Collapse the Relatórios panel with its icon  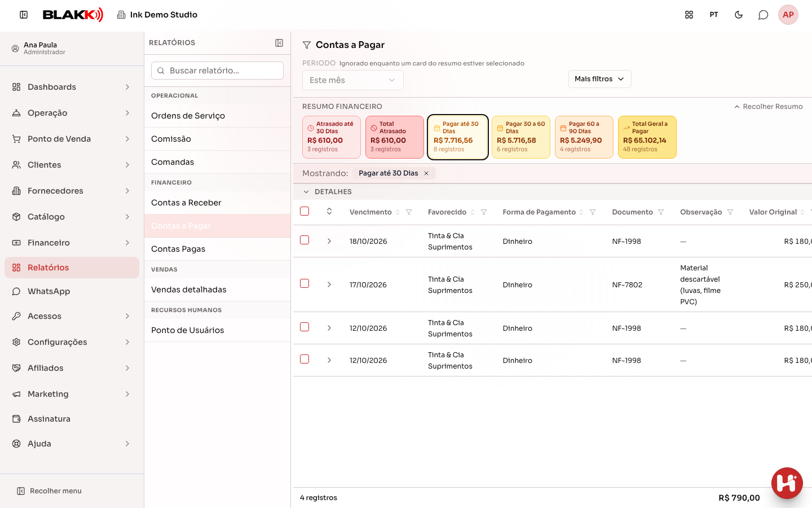279,43
